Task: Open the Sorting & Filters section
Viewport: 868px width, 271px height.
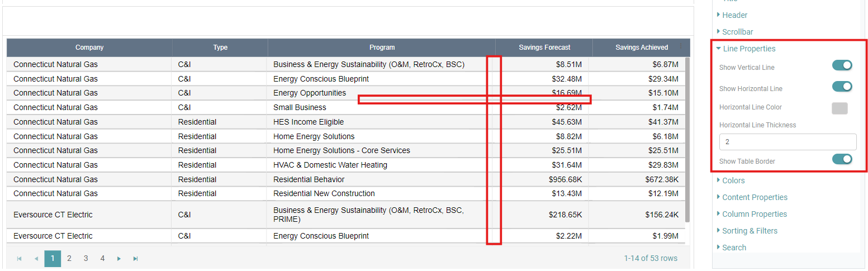Action: (x=749, y=231)
